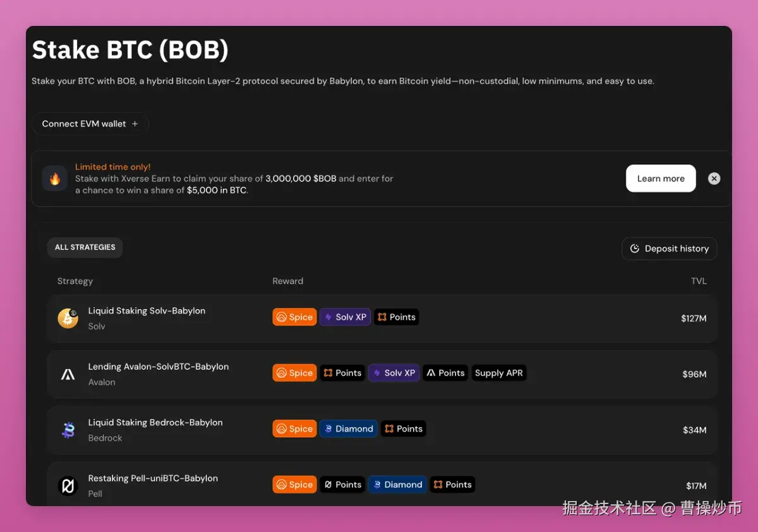The image size is (758, 532).
Task: Click the $17M TVL value
Action: pyautogui.click(x=696, y=486)
